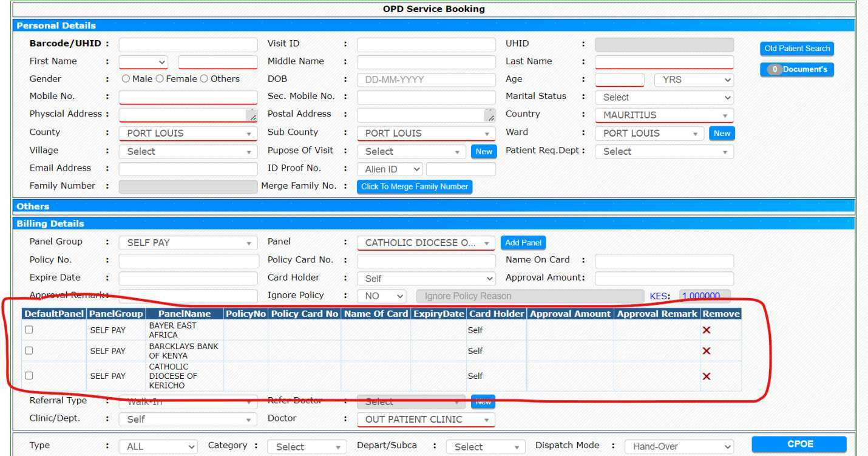Click the Old Patient Search button
The image size is (868, 456).
[x=796, y=49]
